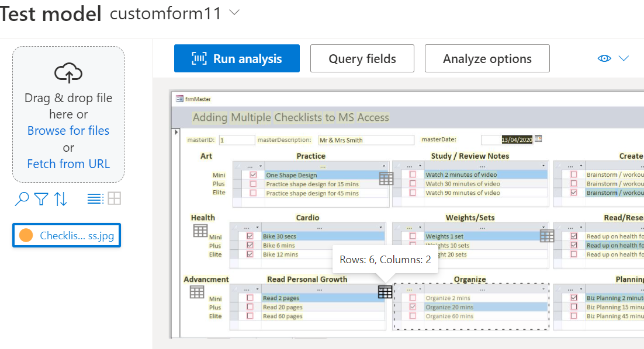The height and width of the screenshot is (349, 644).
Task: Click the table icon below the rows tooltip
Action: point(385,292)
